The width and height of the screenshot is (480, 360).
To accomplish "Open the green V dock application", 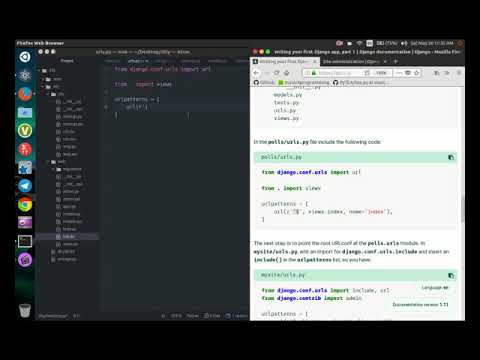I will tap(25, 131).
